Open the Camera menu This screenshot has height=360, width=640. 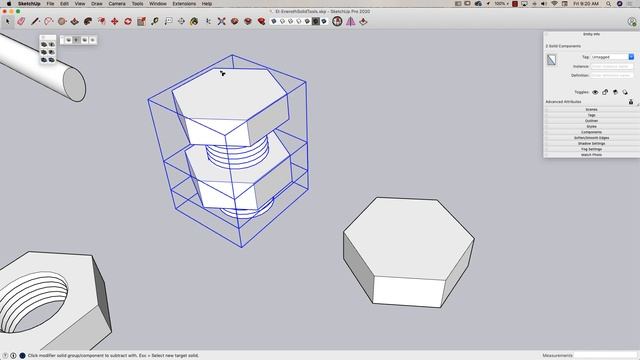tap(117, 4)
